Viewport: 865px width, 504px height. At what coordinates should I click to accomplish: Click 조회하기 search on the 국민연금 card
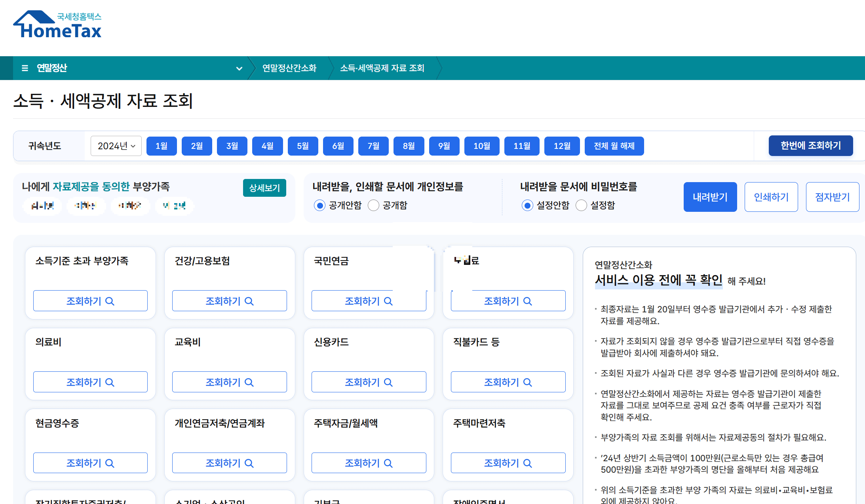pyautogui.click(x=369, y=300)
